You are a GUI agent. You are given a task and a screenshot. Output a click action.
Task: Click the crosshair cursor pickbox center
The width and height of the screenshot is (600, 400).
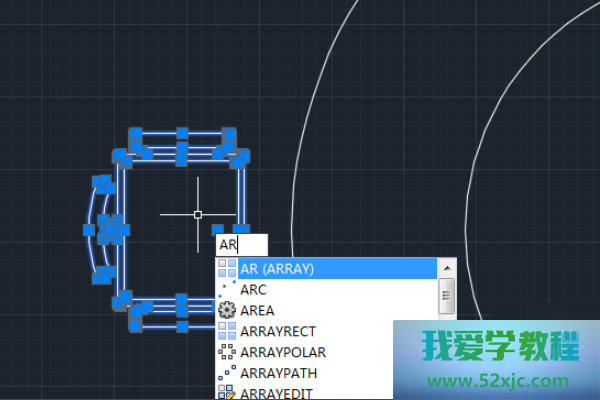pos(198,214)
